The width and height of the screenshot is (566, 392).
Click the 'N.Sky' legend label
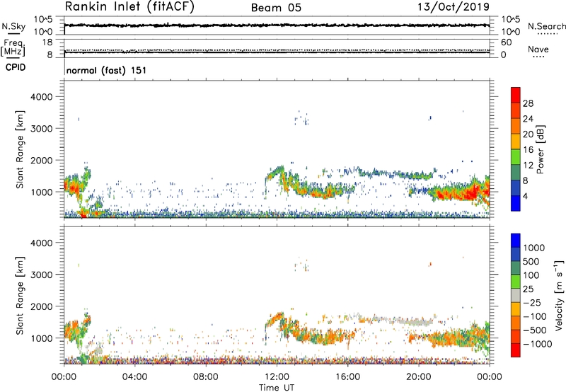(x=13, y=27)
